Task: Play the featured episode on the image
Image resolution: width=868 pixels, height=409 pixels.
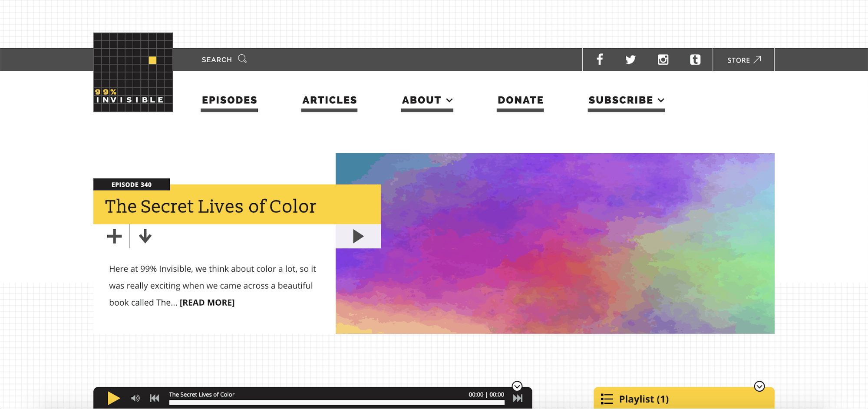Action: pyautogui.click(x=358, y=236)
